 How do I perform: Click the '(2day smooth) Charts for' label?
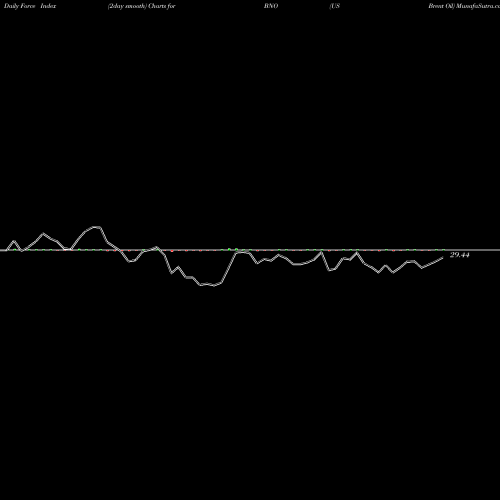tap(142, 6)
